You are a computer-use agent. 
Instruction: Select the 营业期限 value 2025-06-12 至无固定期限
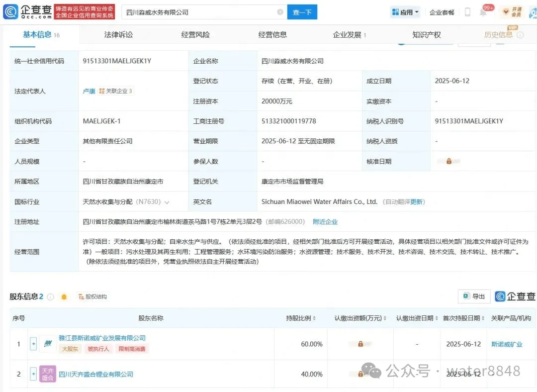click(x=298, y=141)
